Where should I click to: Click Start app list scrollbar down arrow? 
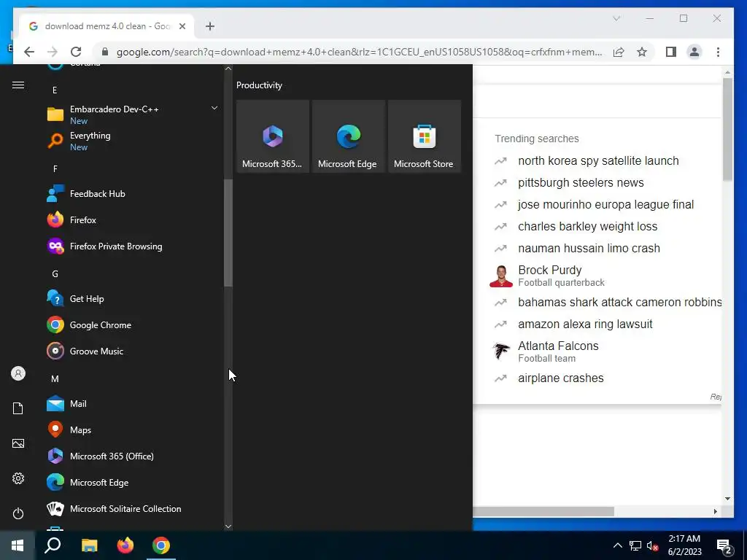(x=228, y=526)
